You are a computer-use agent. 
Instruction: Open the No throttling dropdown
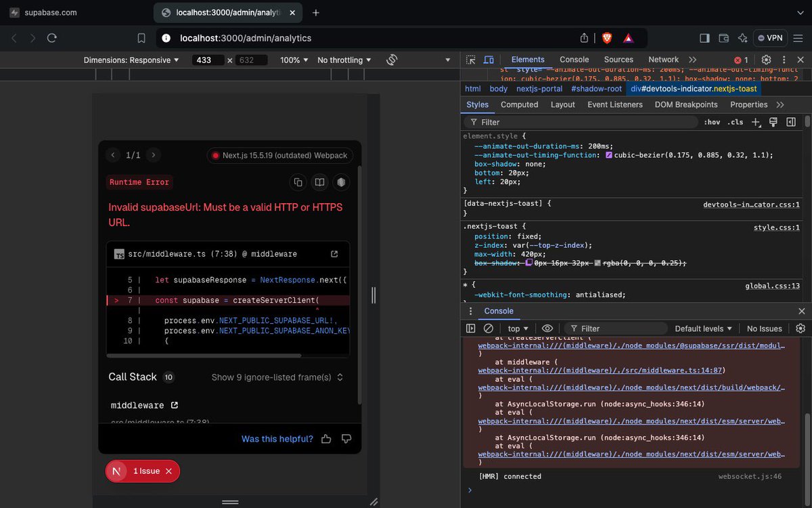click(x=344, y=60)
